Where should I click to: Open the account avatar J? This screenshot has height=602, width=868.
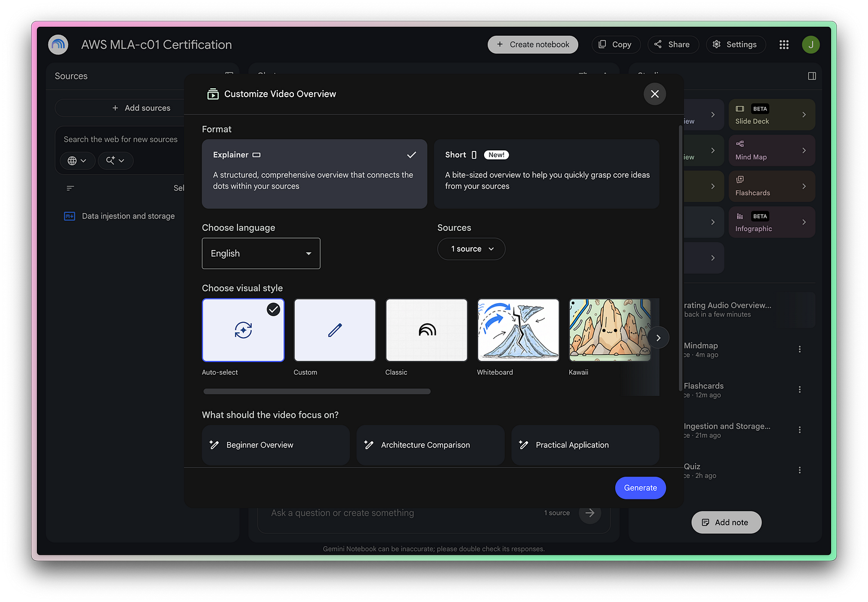[811, 45]
